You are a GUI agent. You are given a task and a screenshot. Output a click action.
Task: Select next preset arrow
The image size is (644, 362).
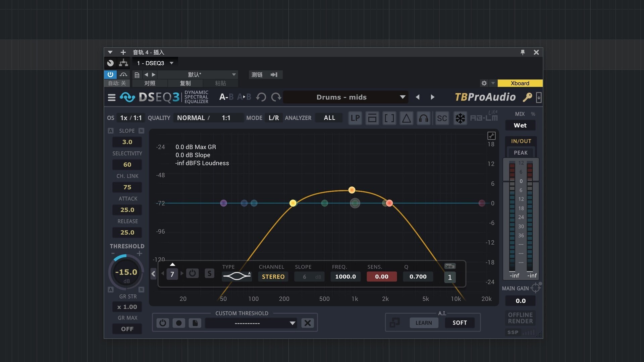pyautogui.click(x=433, y=97)
